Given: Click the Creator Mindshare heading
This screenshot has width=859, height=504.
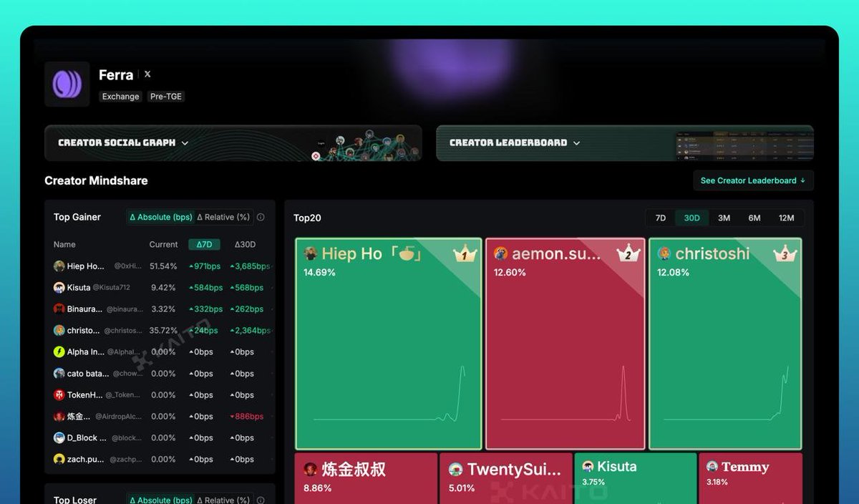Looking at the screenshot, I should [96, 180].
